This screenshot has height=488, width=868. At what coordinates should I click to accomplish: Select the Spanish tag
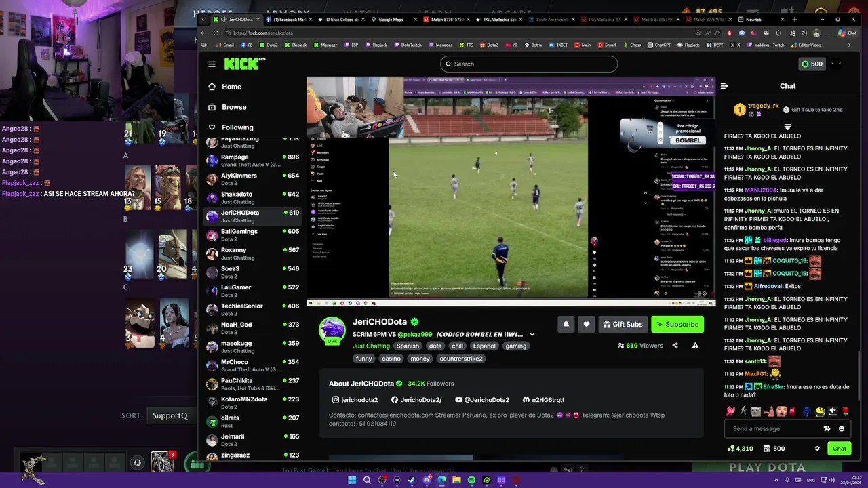[408, 346]
